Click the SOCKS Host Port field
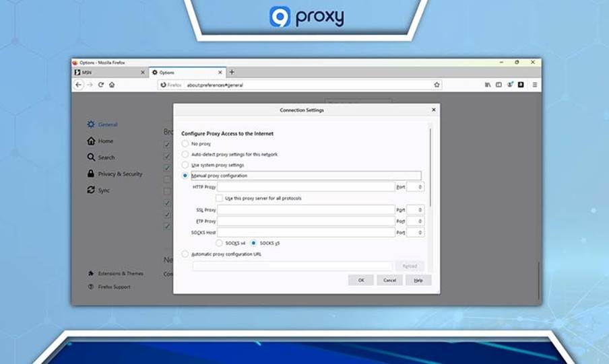Viewport: 609px width, 364px height. click(415, 232)
